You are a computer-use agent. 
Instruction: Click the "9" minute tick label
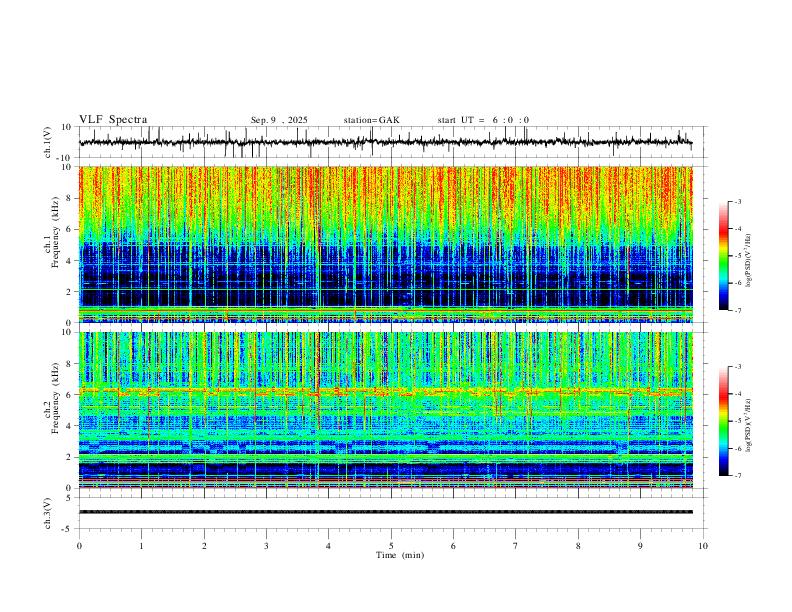640,546
